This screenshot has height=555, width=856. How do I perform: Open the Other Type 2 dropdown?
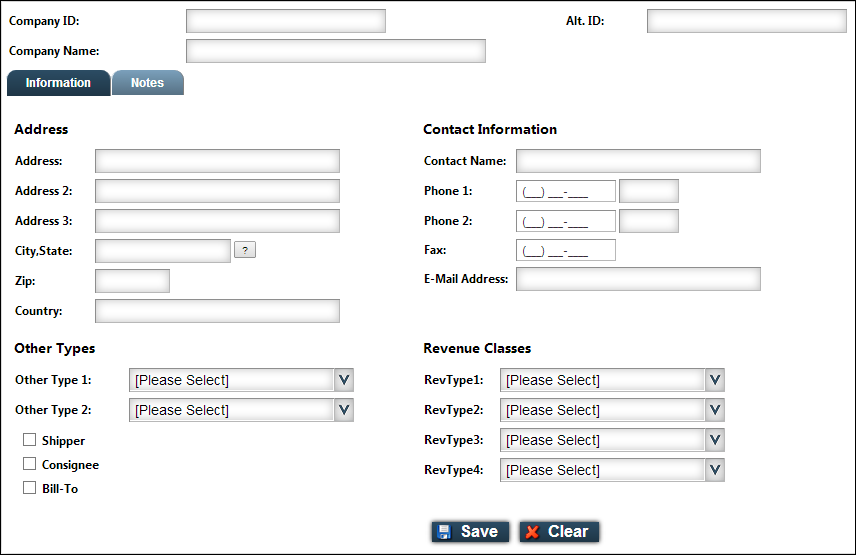coord(343,410)
